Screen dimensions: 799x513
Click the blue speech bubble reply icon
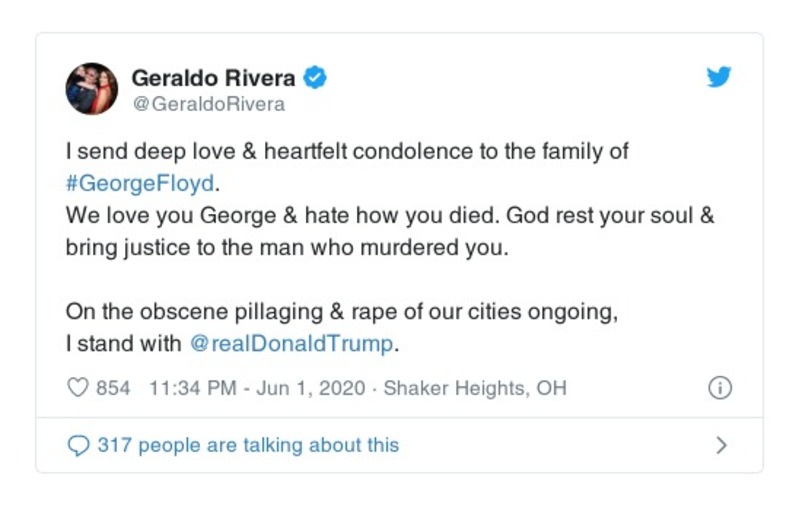coord(77,445)
